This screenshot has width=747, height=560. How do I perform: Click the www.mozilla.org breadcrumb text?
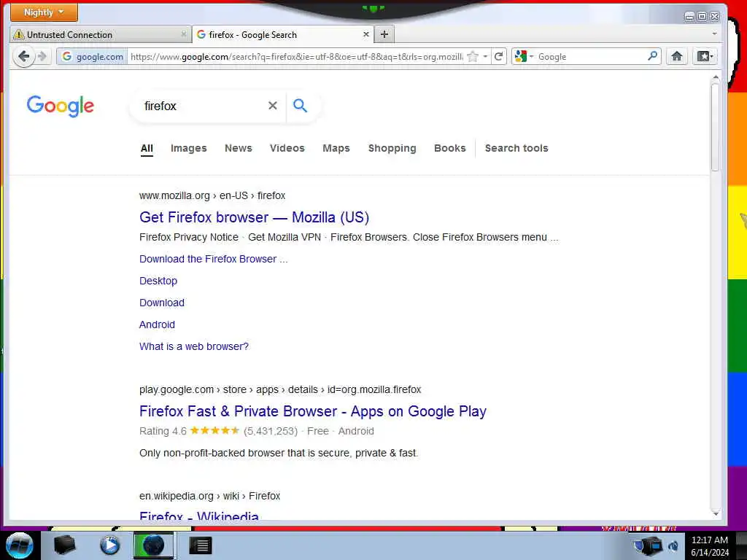click(x=174, y=195)
